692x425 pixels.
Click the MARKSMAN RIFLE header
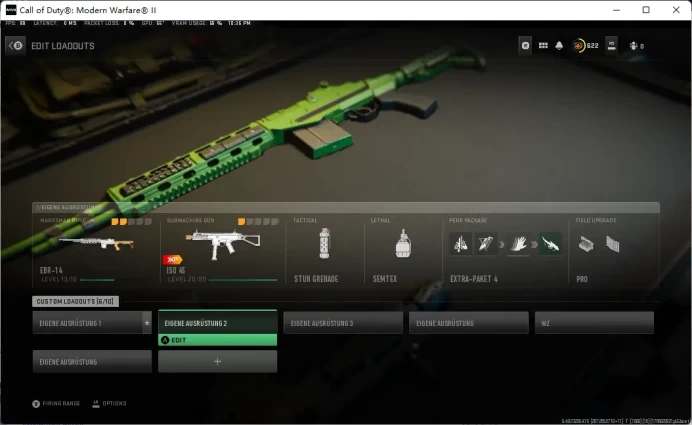point(63,220)
